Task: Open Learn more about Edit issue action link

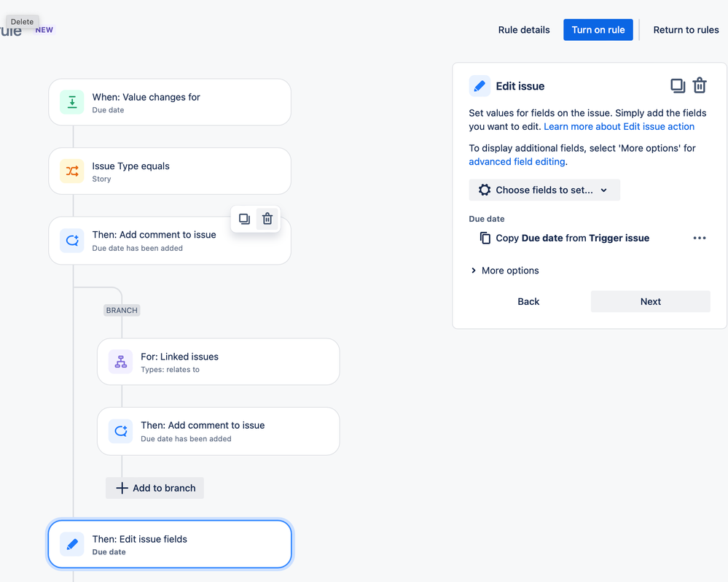Action: (619, 126)
